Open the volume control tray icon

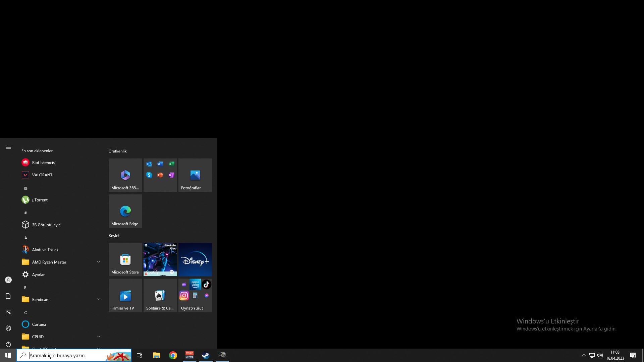(x=600, y=355)
